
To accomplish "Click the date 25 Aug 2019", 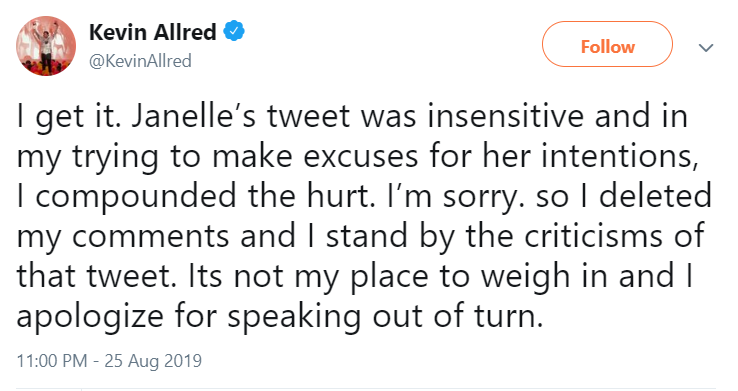I will coord(153,360).
